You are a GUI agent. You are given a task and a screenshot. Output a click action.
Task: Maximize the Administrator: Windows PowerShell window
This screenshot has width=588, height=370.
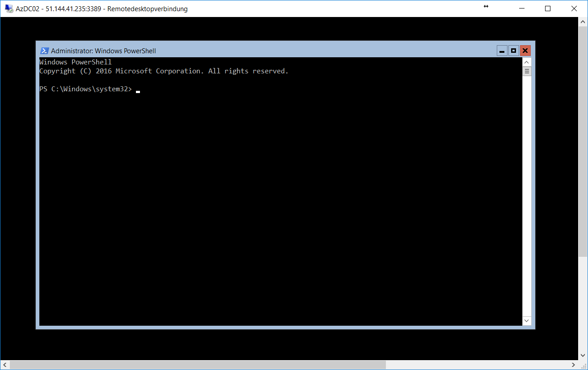514,51
